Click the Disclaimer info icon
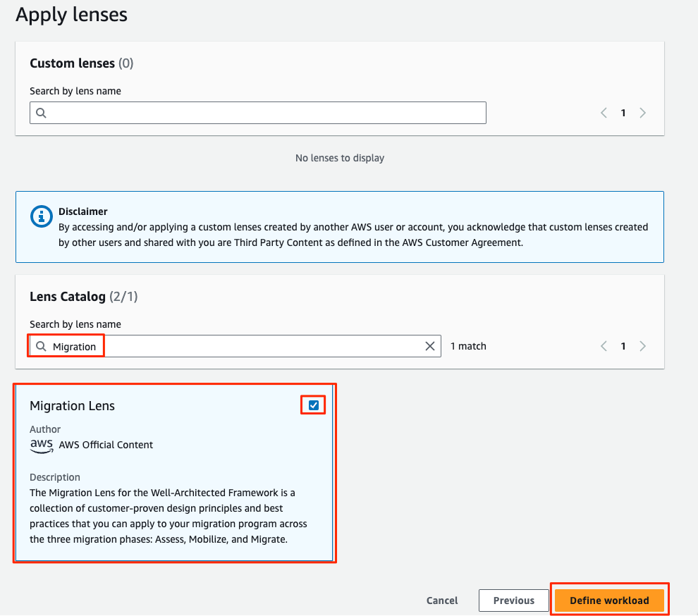The image size is (698, 616). 42,216
